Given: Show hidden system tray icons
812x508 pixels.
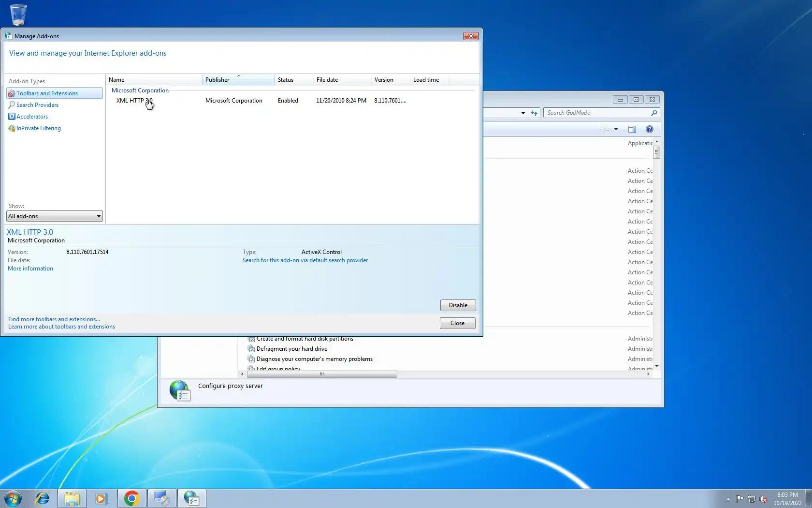Looking at the screenshot, I should click(728, 499).
